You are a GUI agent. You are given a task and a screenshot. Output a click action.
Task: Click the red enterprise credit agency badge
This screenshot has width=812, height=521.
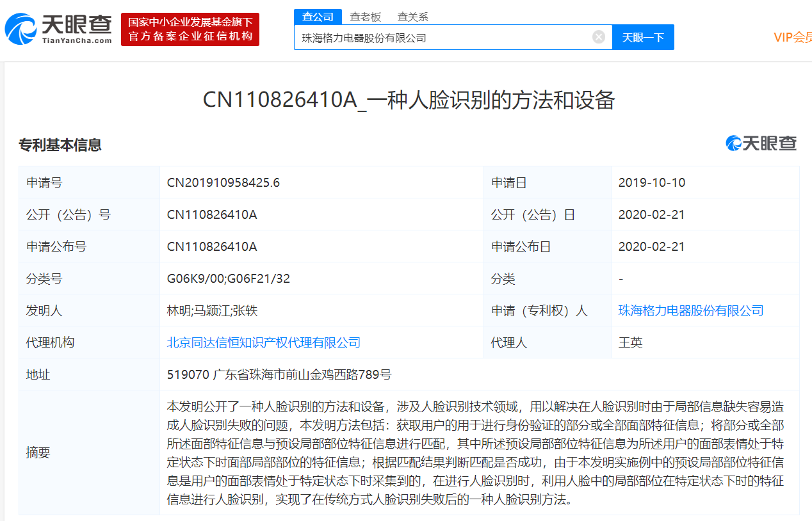click(x=190, y=29)
